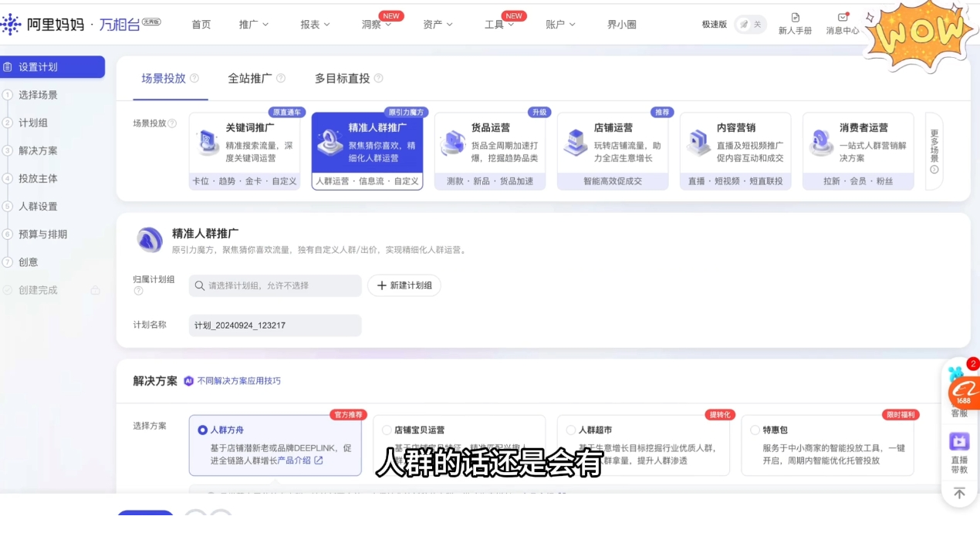Go to 选择场景 step in sidebar
Image resolution: width=980 pixels, height=533 pixels.
[x=38, y=95]
